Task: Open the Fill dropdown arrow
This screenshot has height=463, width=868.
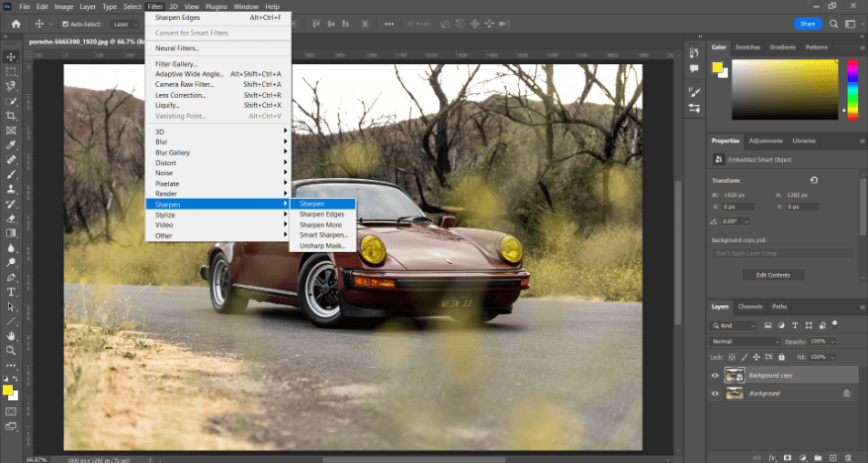Action: (x=832, y=357)
